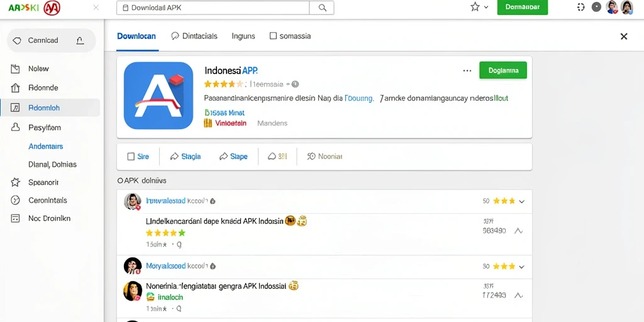
Task: Click the Download APK search field
Action: 213,8
